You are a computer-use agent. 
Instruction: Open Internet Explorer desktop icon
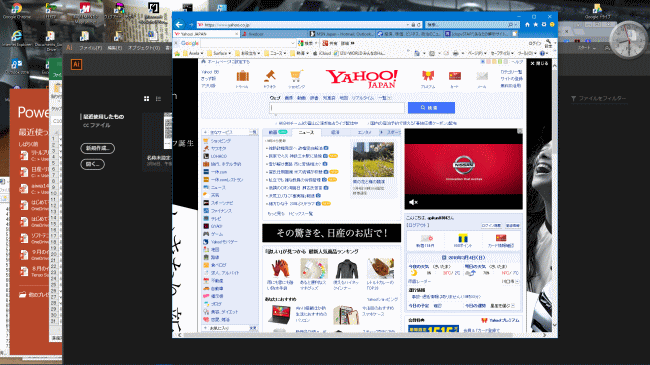[x=17, y=36]
